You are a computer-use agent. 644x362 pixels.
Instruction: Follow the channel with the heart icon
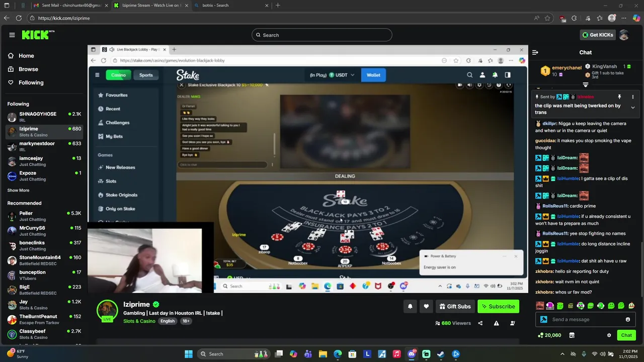426,306
